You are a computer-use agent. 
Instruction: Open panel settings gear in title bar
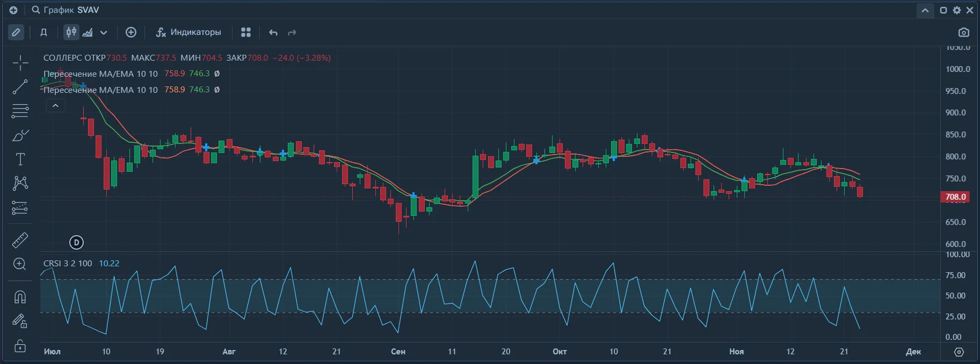957,10
